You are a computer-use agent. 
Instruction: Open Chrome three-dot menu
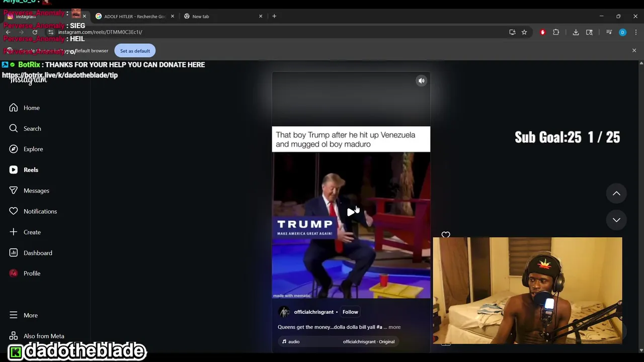636,32
